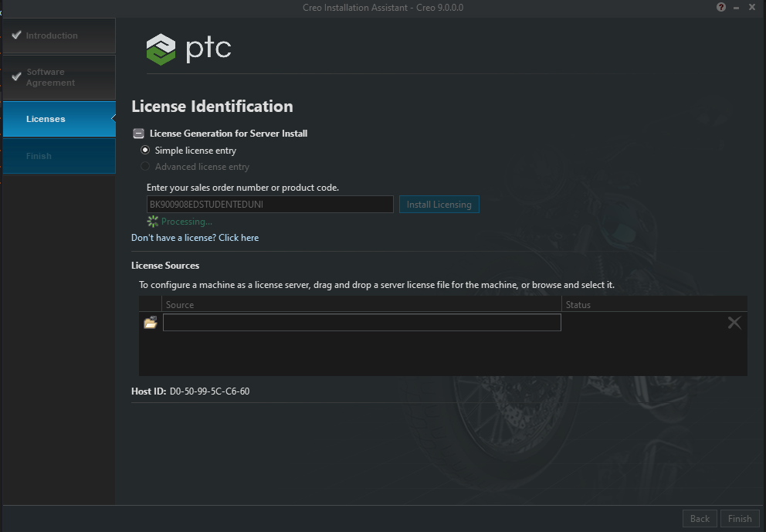The height and width of the screenshot is (532, 766).
Task: Choose Advanced license entry option
Action: coord(145,167)
